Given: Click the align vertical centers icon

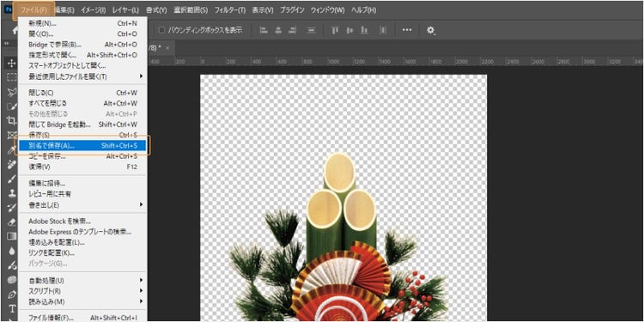Looking at the screenshot, I should [x=350, y=30].
